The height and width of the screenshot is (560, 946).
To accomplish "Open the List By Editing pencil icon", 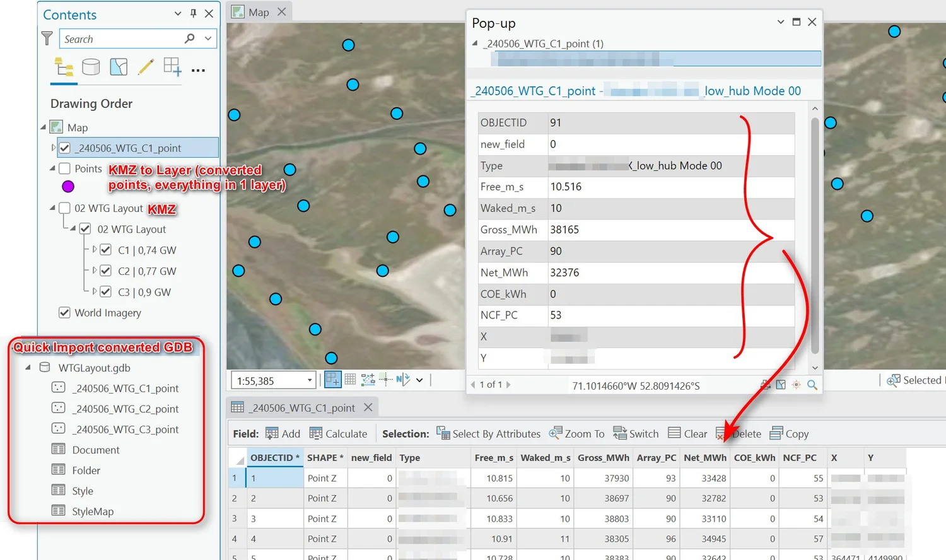I will 146,66.
